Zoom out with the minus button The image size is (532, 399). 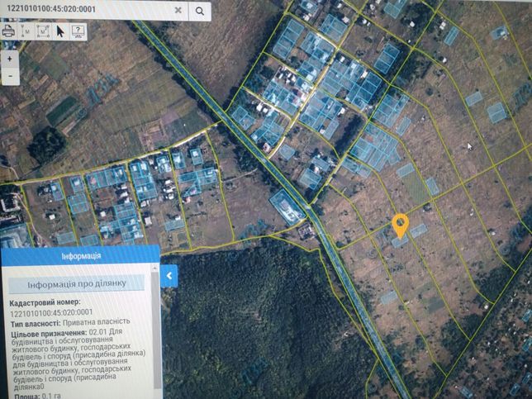tap(10, 76)
